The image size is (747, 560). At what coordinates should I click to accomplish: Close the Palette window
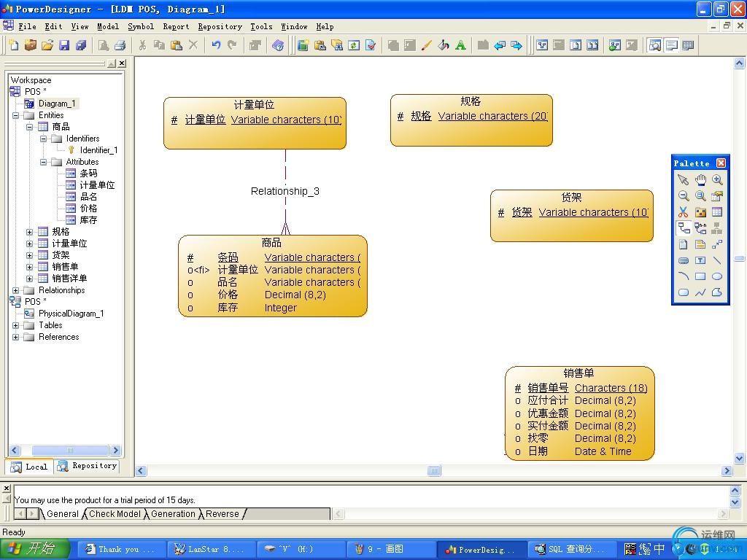click(721, 163)
